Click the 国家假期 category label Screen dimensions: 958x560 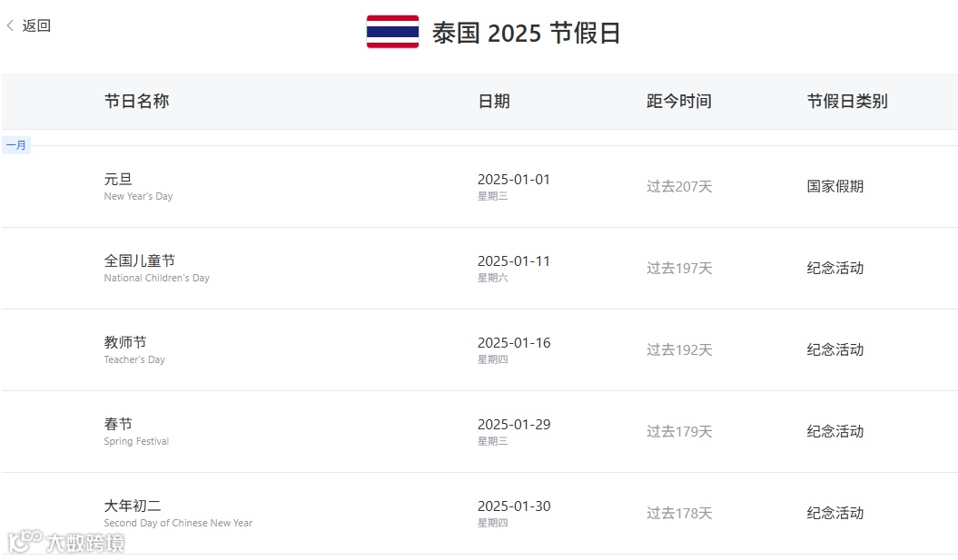835,187
